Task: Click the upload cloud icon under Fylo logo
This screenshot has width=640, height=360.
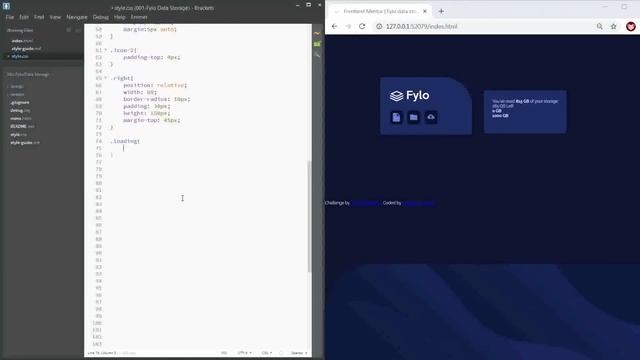Action: pyautogui.click(x=431, y=117)
